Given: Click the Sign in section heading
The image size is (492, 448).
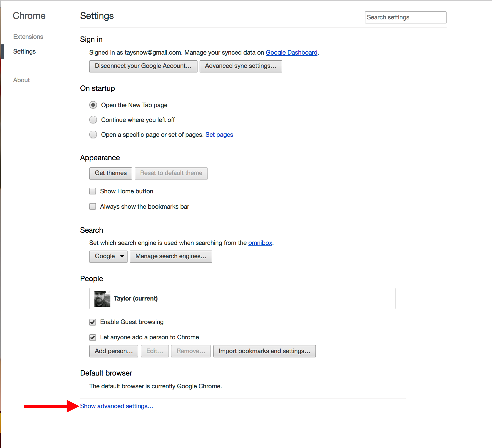Looking at the screenshot, I should point(91,39).
